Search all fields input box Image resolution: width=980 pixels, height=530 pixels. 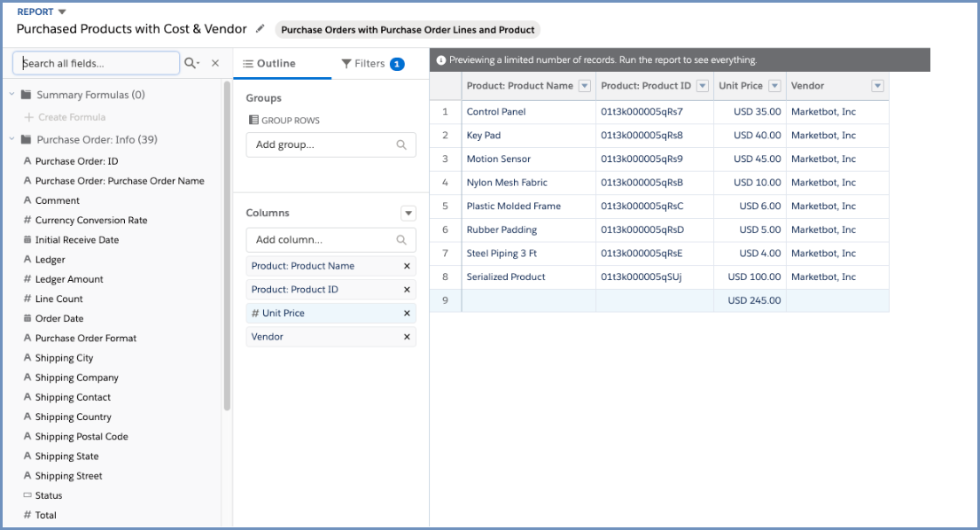point(97,63)
